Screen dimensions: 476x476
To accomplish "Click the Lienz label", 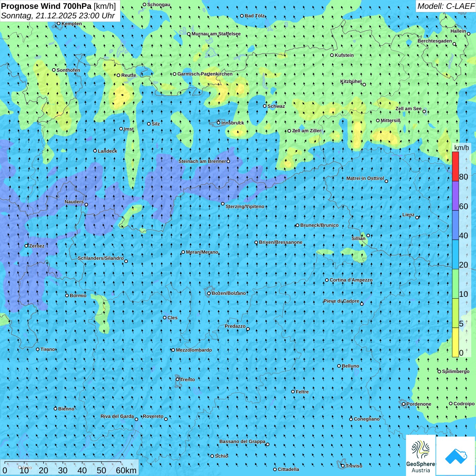I will point(408,215).
